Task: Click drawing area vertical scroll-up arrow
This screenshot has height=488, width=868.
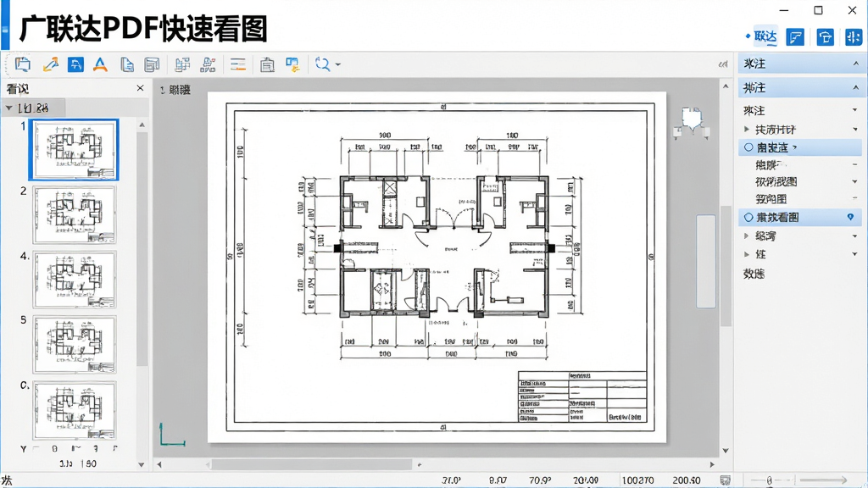Action: point(726,86)
